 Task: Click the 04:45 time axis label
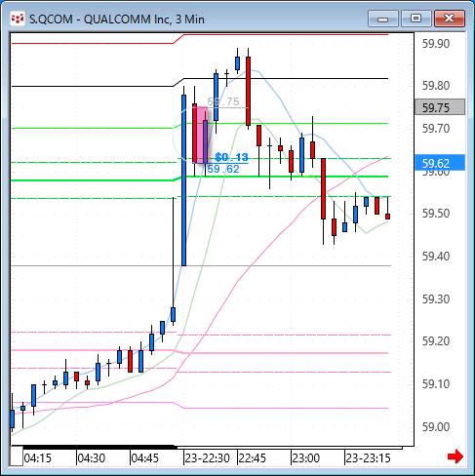(x=145, y=458)
